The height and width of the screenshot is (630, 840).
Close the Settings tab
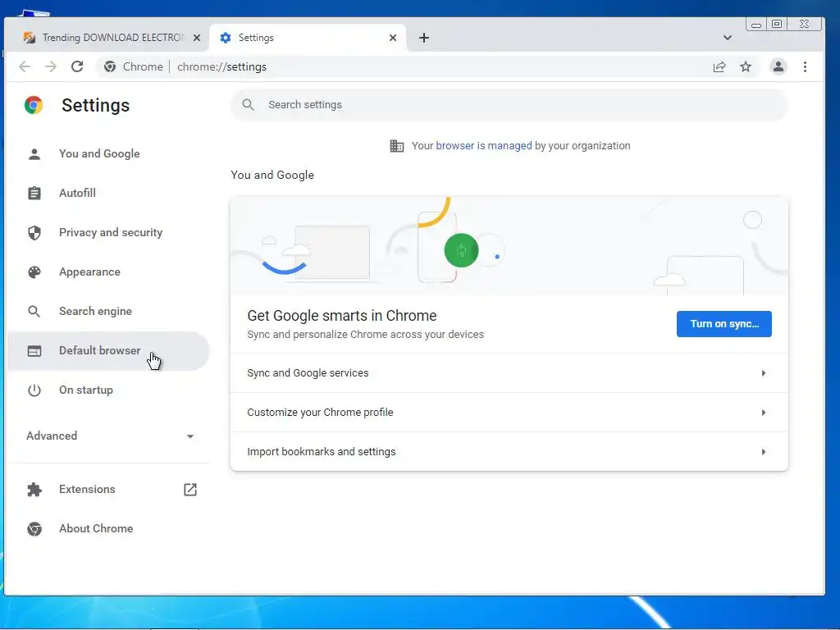pyautogui.click(x=393, y=38)
